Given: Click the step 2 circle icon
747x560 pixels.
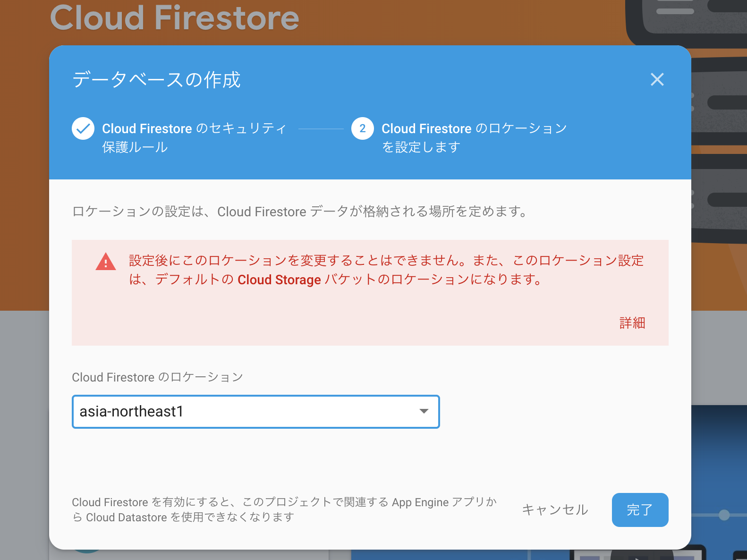Looking at the screenshot, I should pos(363,128).
